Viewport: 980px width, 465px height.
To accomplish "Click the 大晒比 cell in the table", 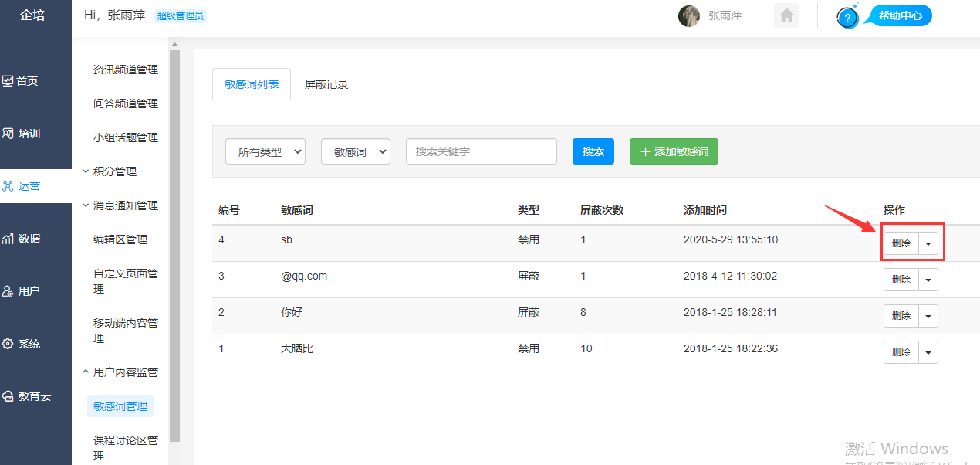I will [297, 348].
